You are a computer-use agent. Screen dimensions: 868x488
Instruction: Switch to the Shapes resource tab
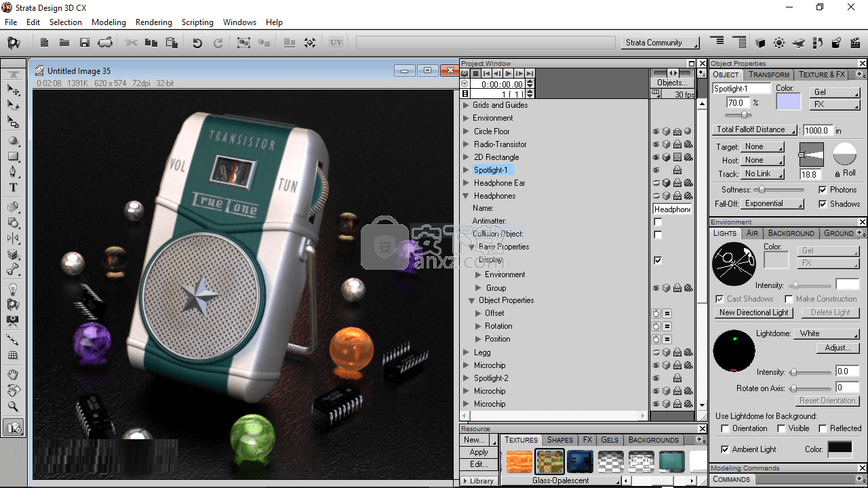tap(560, 440)
